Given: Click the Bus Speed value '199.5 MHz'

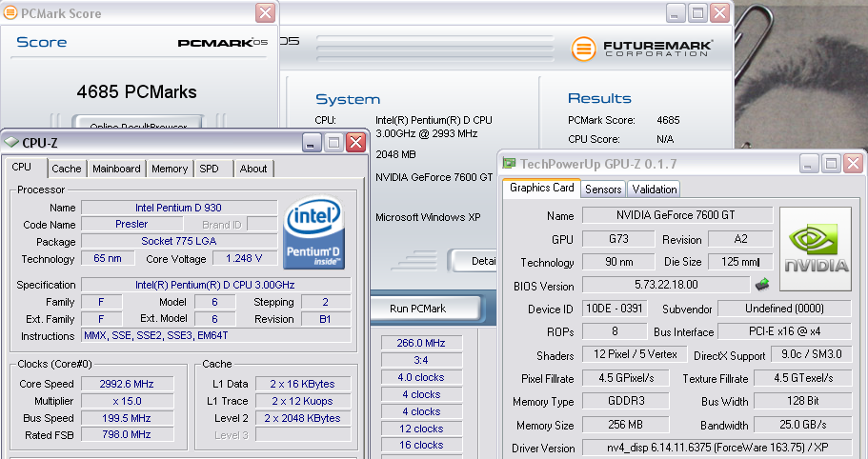Looking at the screenshot, I should [x=128, y=418].
